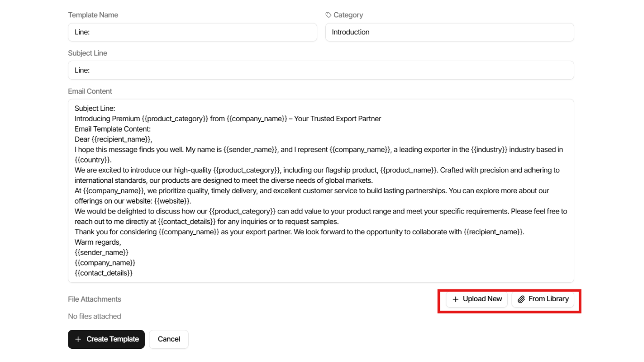
Task: Click the tag icon beside Category label
Action: pos(329,15)
